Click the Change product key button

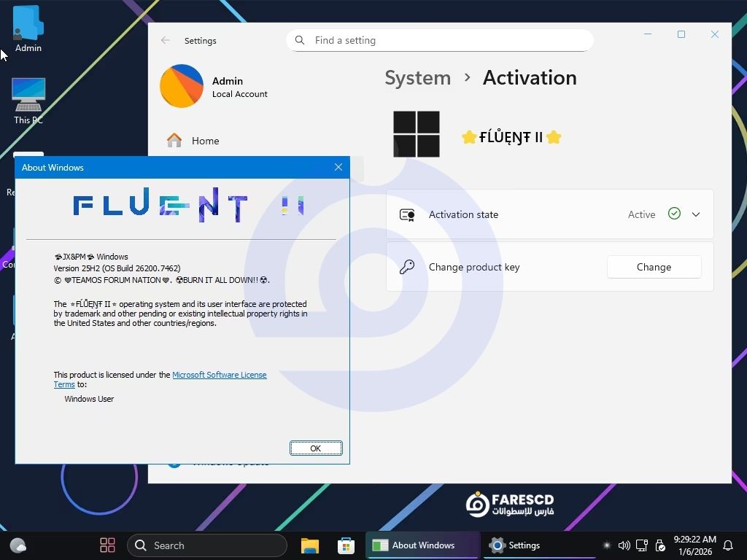click(654, 267)
